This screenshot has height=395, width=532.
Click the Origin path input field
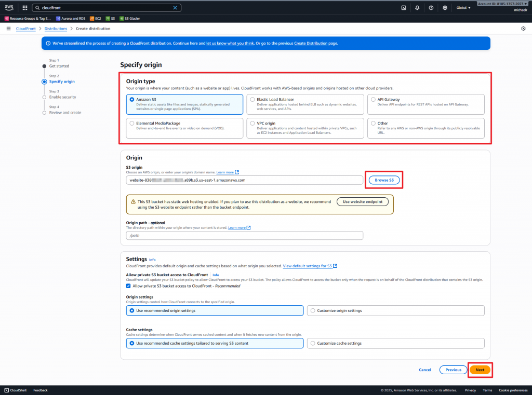[244, 235]
